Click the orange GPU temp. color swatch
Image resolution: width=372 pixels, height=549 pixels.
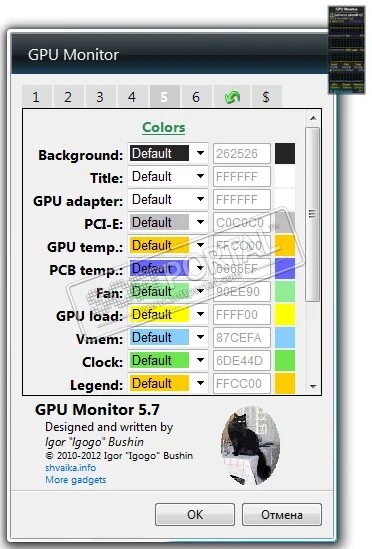(x=285, y=245)
